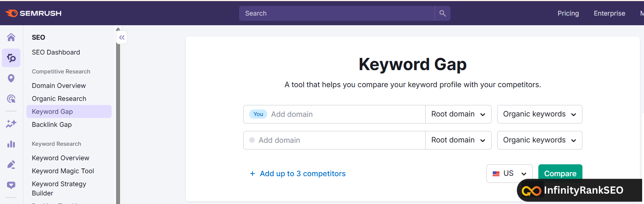This screenshot has width=644, height=204.
Task: Select the SEO toolkit sidebar icon
Action: click(x=11, y=58)
